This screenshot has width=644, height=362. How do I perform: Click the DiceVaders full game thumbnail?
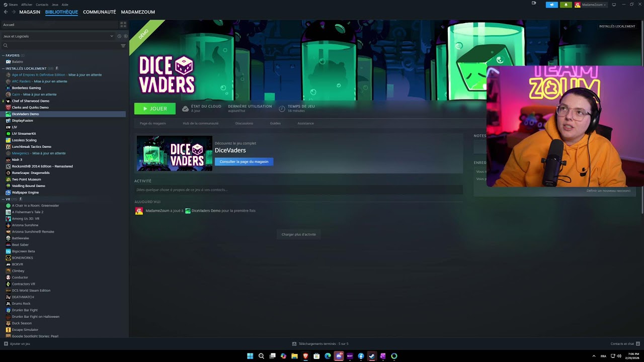(x=175, y=153)
